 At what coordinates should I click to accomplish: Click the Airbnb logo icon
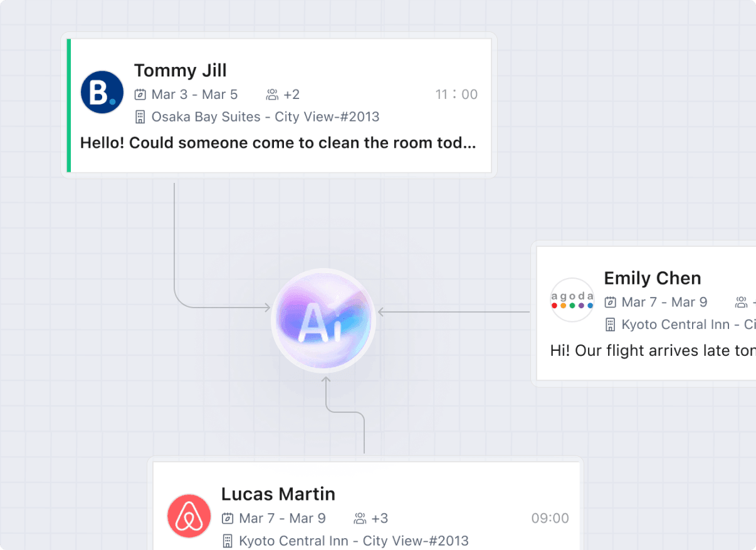click(189, 516)
